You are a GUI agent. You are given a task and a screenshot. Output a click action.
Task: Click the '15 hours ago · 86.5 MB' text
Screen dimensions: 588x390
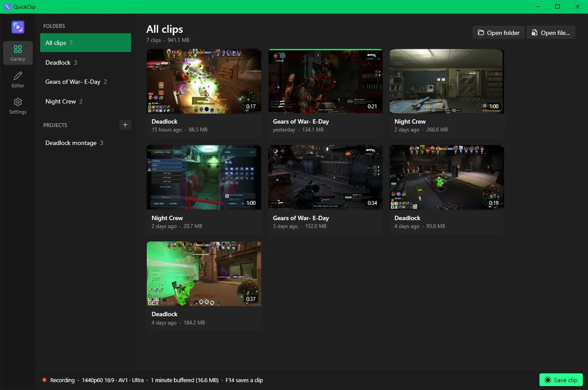(180, 130)
